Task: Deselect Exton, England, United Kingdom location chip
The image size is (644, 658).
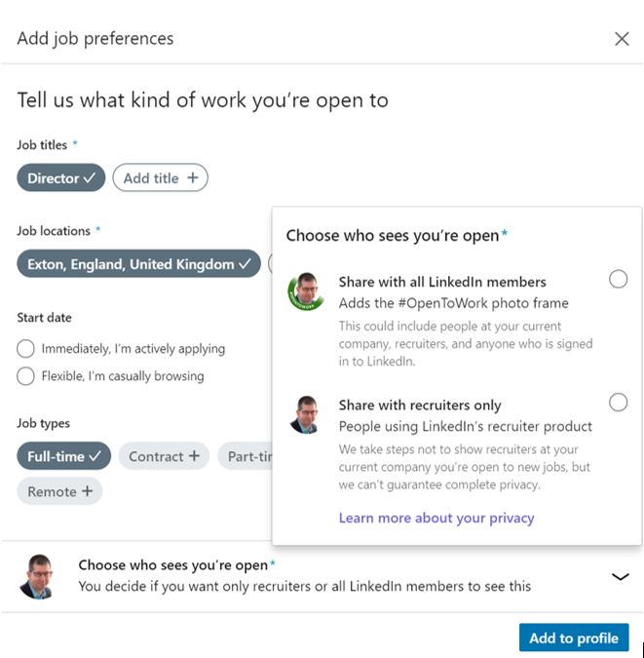Action: coord(138,264)
